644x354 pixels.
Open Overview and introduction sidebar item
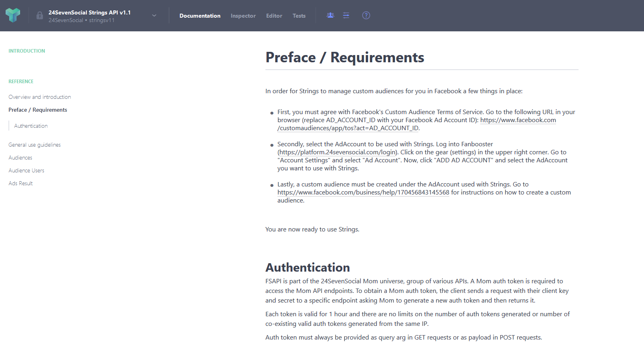[x=40, y=97]
